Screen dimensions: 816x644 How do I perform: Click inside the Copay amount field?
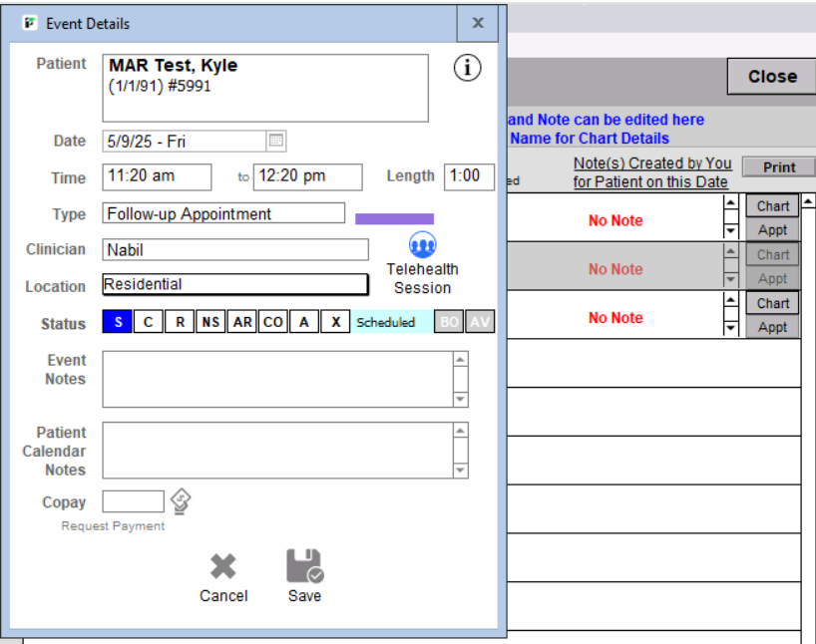coord(132,500)
